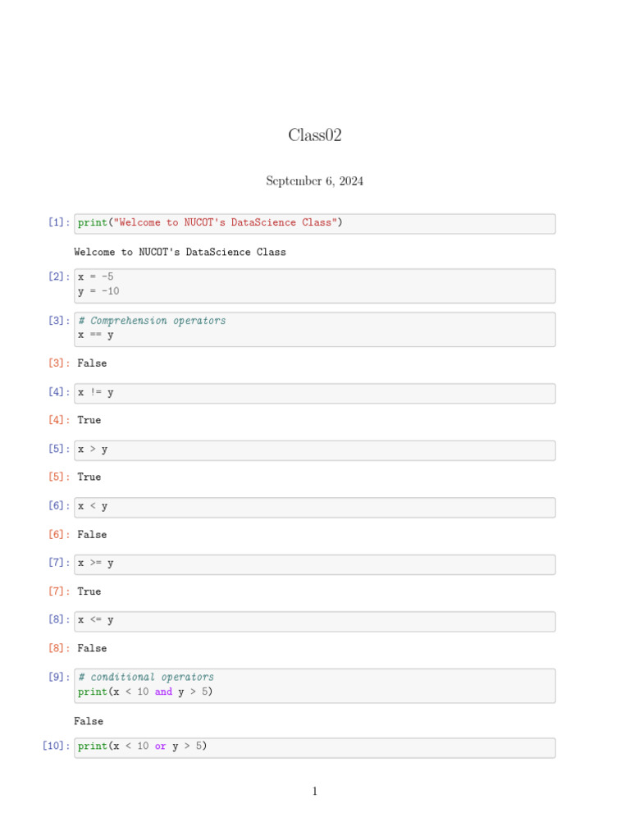The width and height of the screenshot is (630, 840).
Task: Select the x > y code cell
Action: pos(314,450)
